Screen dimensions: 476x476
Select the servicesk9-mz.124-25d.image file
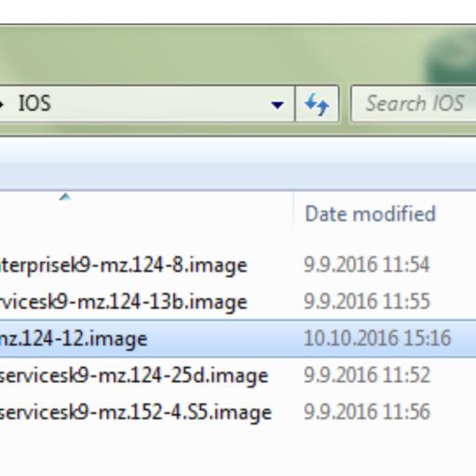pyautogui.click(x=134, y=376)
